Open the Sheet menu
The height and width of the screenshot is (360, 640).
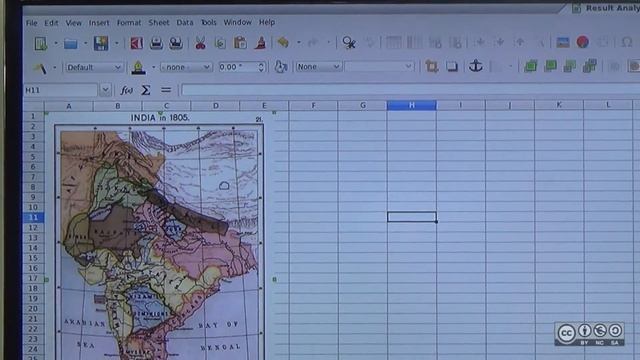tap(159, 22)
